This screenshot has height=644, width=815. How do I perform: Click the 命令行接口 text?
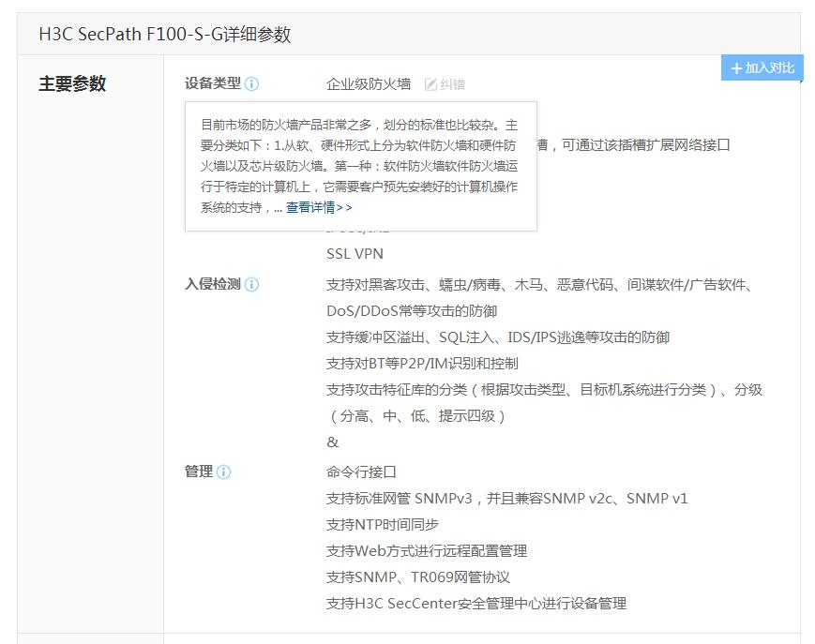[x=361, y=472]
